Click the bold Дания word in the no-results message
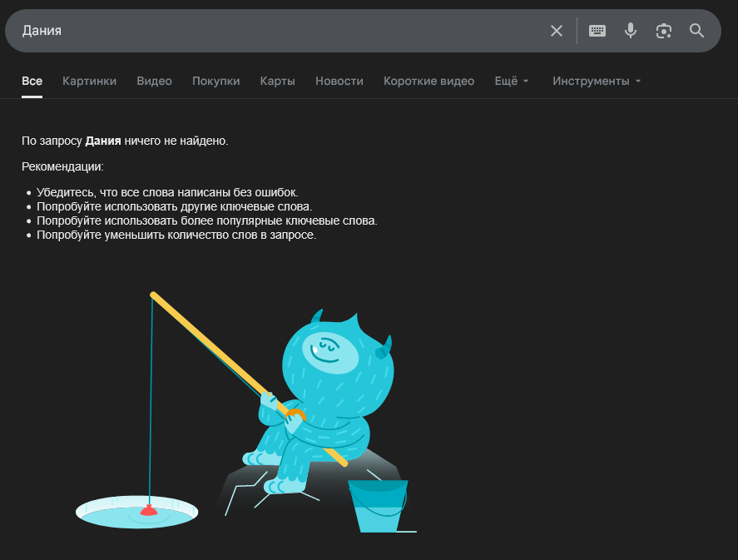This screenshot has height=560, width=738. pyautogui.click(x=103, y=141)
